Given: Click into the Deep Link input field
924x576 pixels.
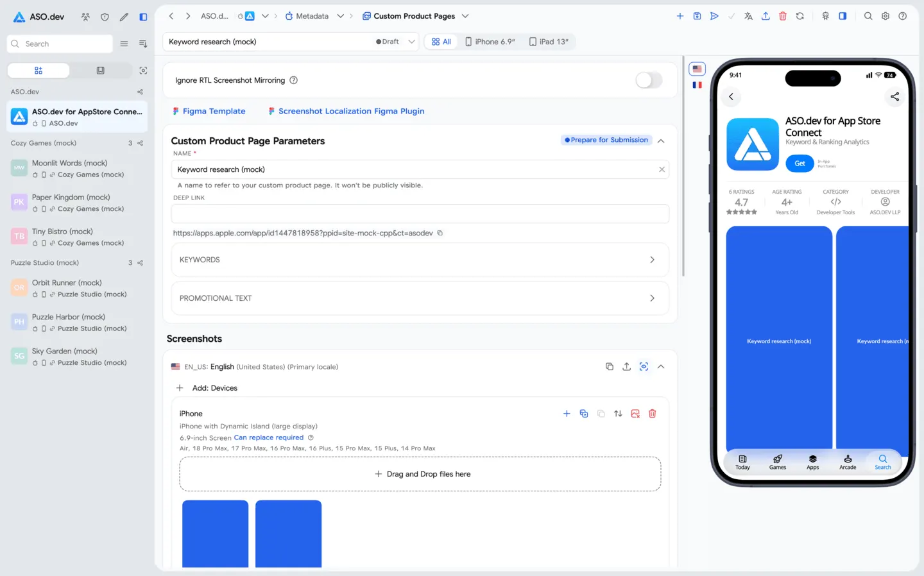Looking at the screenshot, I should coord(420,214).
